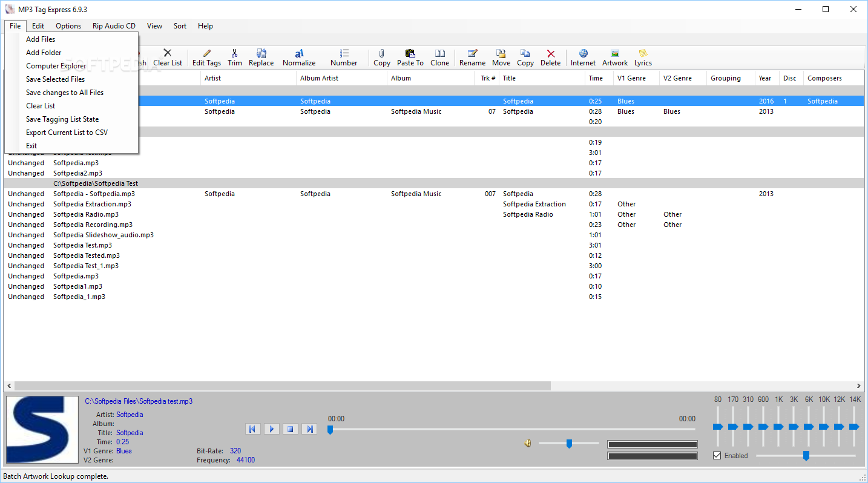Viewport: 868px width, 483px height.
Task: Select the Trim scissors tool
Action: 235,57
